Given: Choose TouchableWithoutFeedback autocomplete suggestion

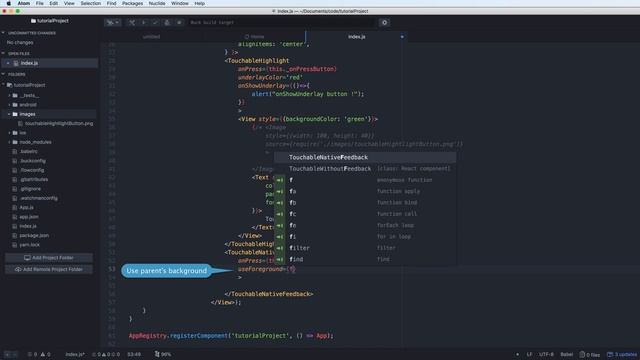Looking at the screenshot, I should coord(365,169).
